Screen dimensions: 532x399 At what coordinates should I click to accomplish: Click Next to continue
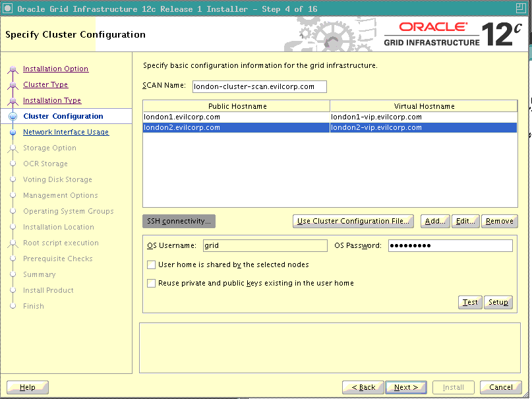pos(406,388)
